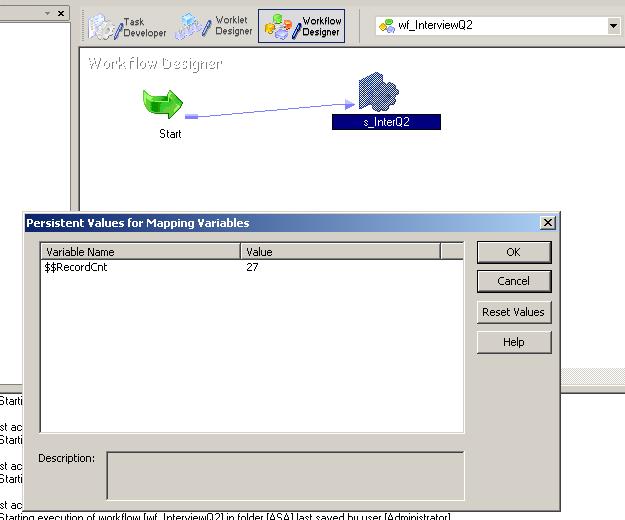Click the Reset Values button
625x520 pixels.
514,312
